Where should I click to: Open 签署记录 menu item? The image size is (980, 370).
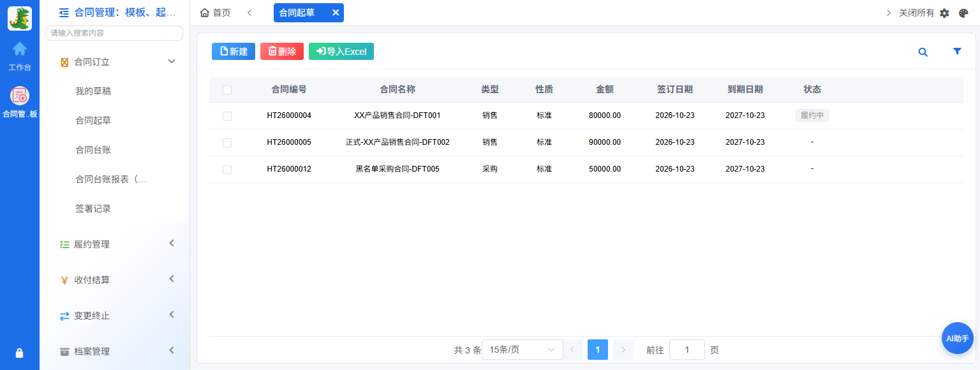93,209
